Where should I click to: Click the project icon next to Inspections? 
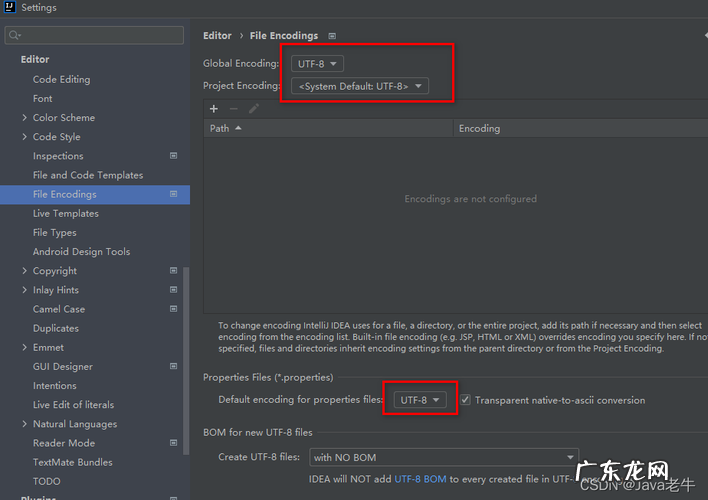coord(173,156)
